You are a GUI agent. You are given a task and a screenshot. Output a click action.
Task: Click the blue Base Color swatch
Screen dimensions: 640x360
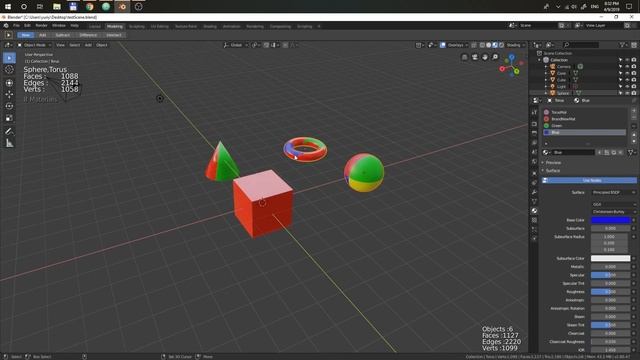tap(611, 220)
